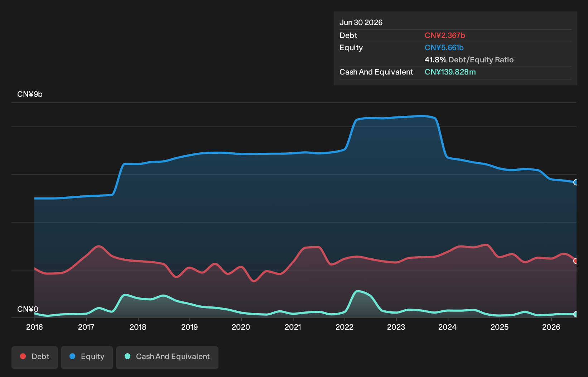Screen dimensions: 588x377
Task: Click the red Debt legend dot
Action: coord(23,356)
